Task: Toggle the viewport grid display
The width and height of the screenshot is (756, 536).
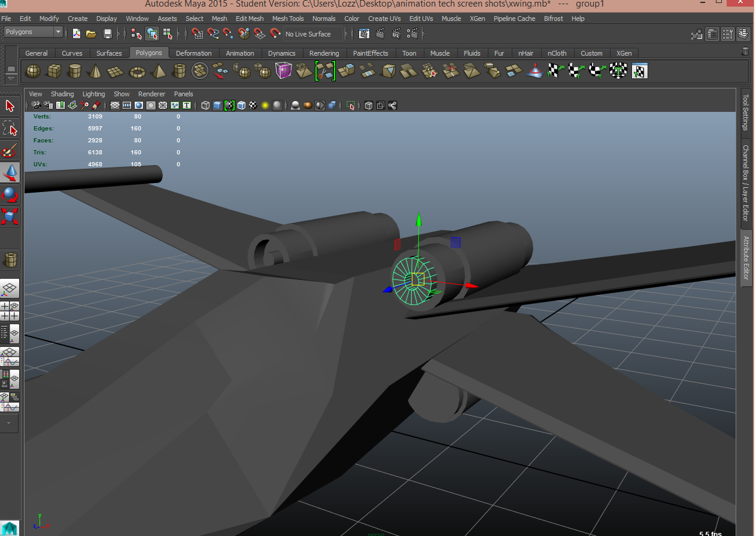Action: point(115,105)
